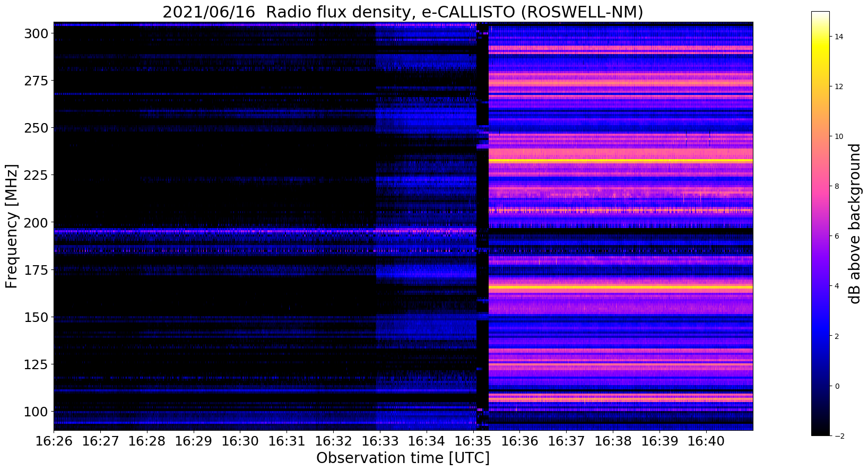The image size is (868, 471).
Task: Click the 16:37 time tick label
Action: [567, 441]
